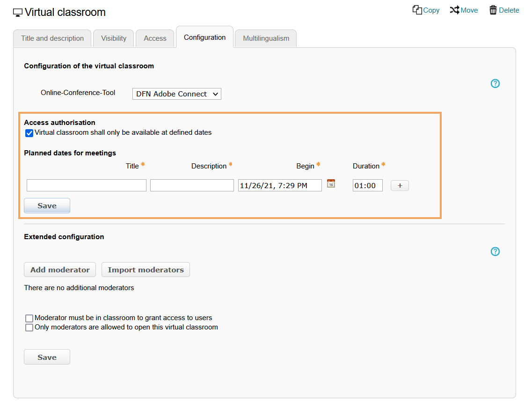This screenshot has height=402, width=532.
Task: Click help icon beside Online-Conference-Tool
Action: click(495, 84)
